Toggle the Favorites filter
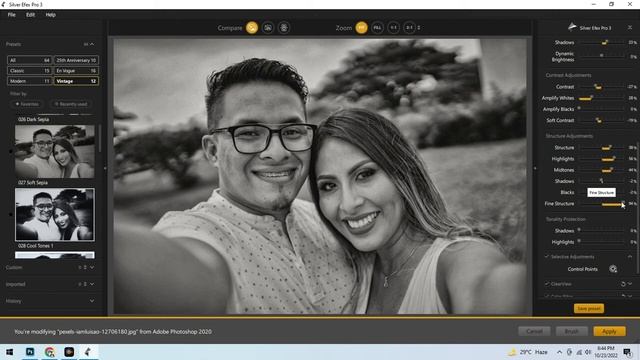Viewport: 640px width, 360px height. click(x=27, y=104)
